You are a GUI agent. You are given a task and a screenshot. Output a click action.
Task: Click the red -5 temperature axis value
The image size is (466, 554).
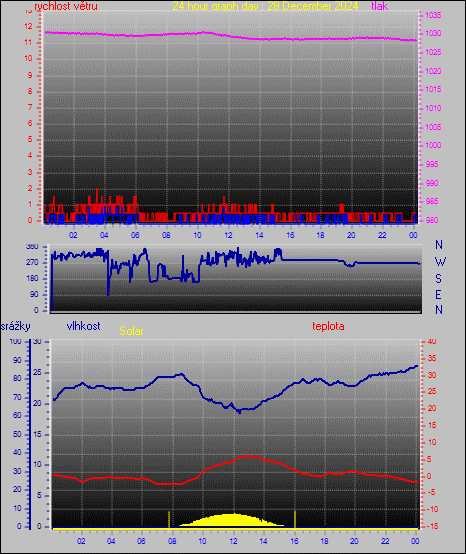point(432,493)
